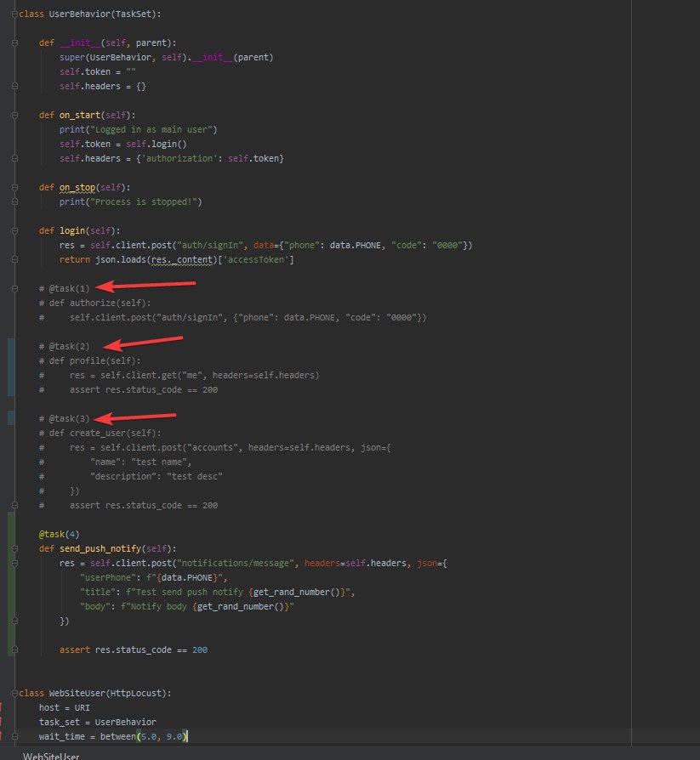Screen dimensions: 700x760
Task: Click the commented '# def profile(self):' line
Action: (90, 360)
